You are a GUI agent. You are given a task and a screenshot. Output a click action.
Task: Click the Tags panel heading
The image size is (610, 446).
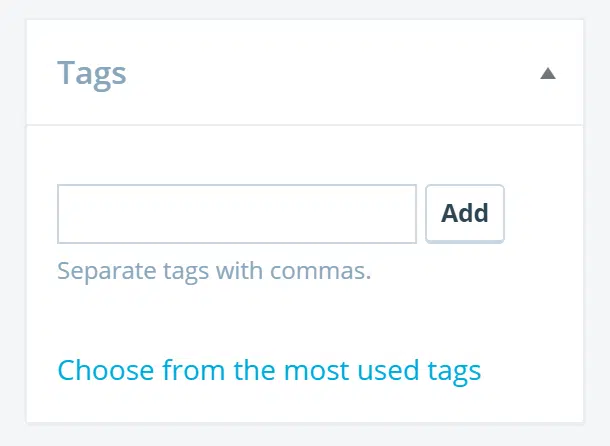[x=92, y=73]
